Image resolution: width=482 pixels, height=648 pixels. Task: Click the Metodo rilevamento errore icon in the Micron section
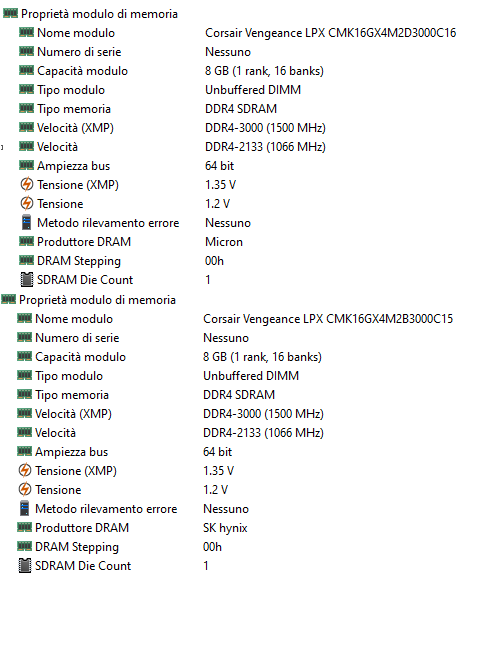26,222
